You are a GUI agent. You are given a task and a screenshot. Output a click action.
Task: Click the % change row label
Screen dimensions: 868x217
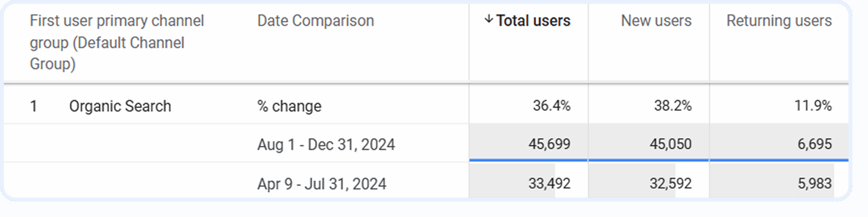(x=289, y=106)
